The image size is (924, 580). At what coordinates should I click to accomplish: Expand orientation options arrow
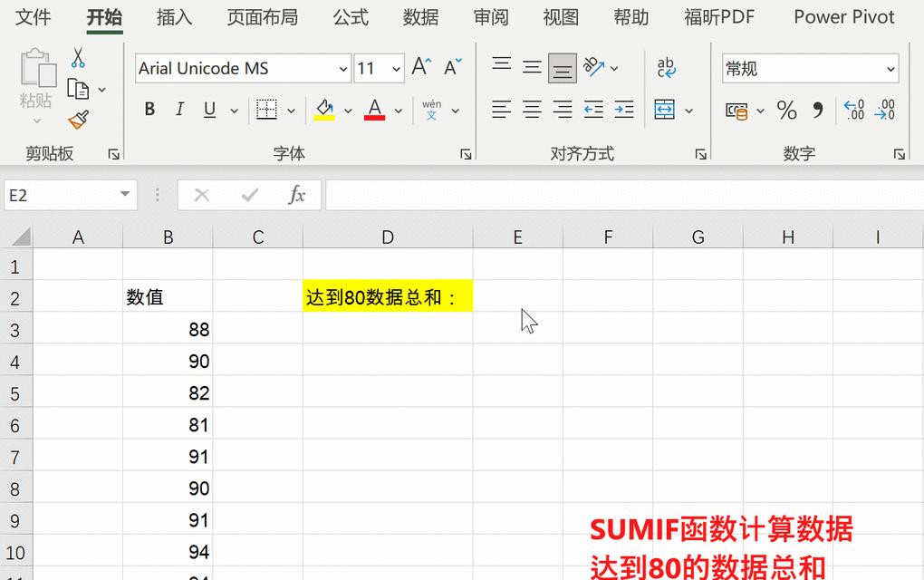pos(614,68)
